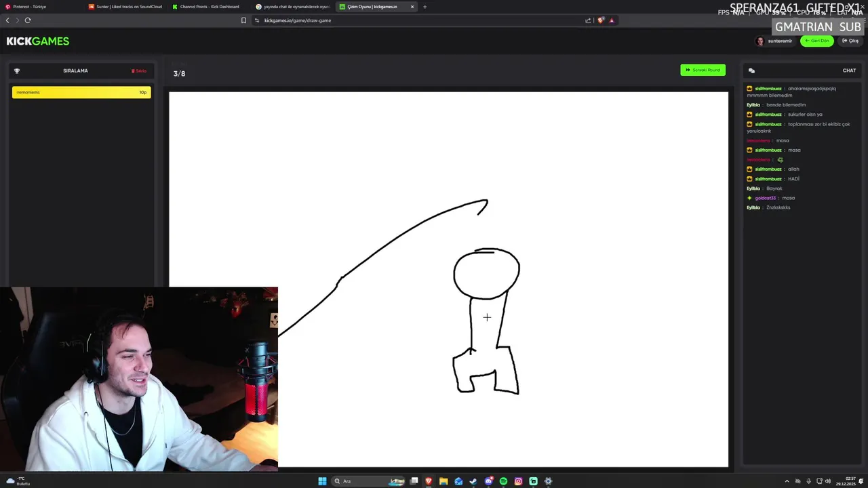
Task: Open the notification bell in system tray
Action: coord(862,481)
